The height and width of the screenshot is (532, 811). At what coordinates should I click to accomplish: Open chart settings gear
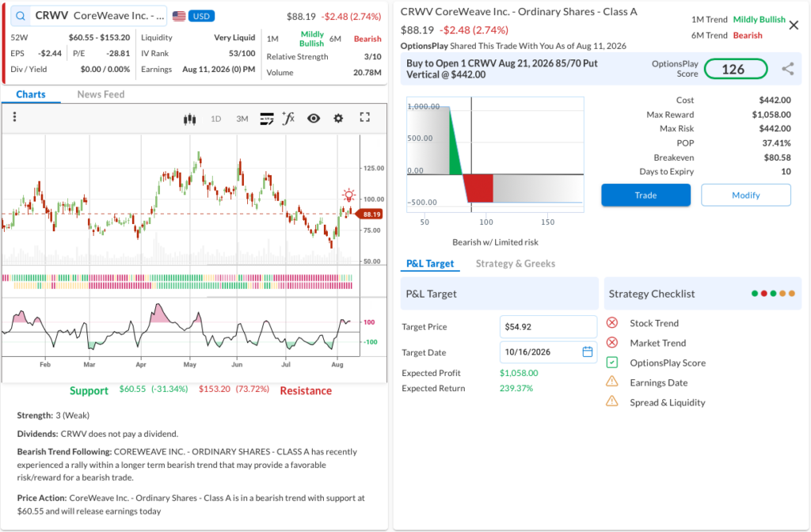(338, 119)
